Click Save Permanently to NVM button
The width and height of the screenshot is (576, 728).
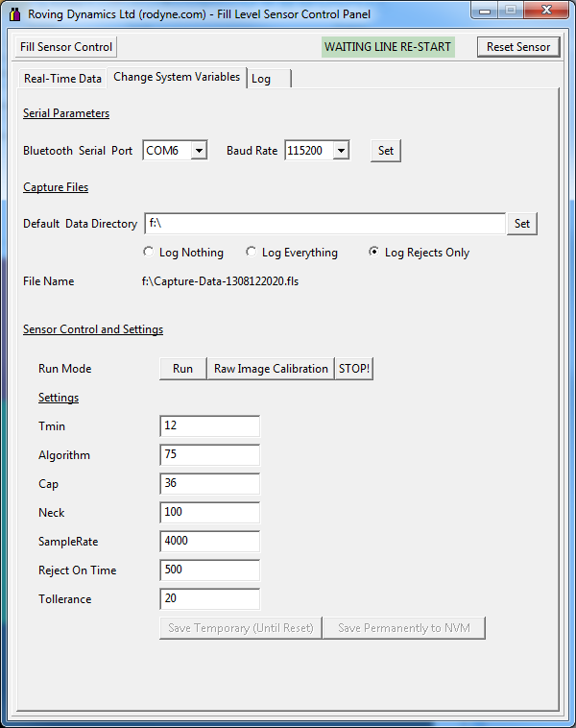coord(404,628)
